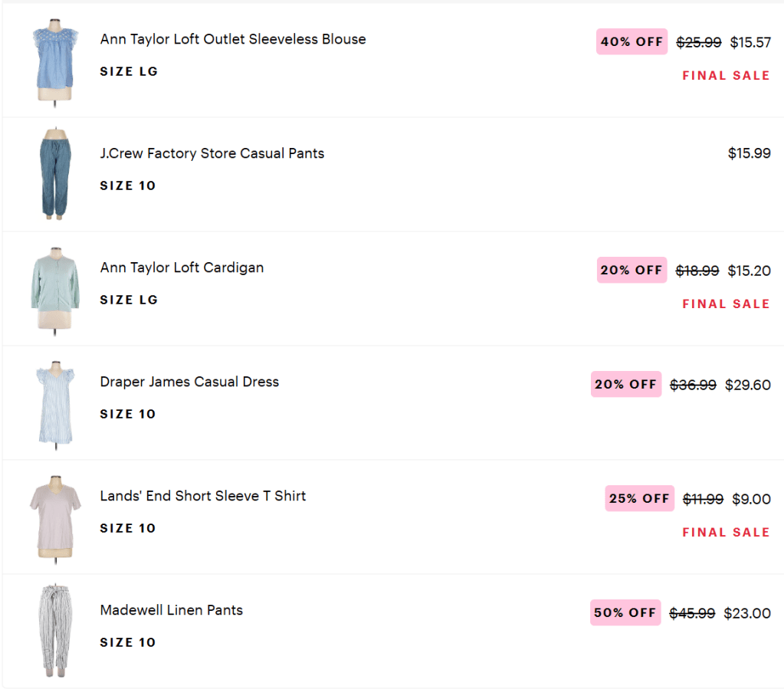Select the green cardigan product photo

(x=55, y=289)
